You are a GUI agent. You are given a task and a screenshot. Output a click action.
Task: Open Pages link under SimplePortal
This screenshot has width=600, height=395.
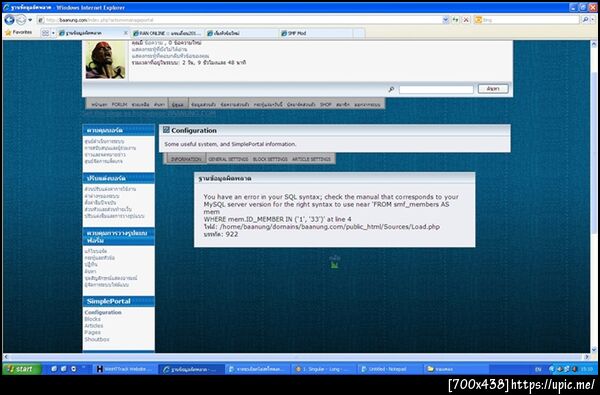click(x=93, y=332)
